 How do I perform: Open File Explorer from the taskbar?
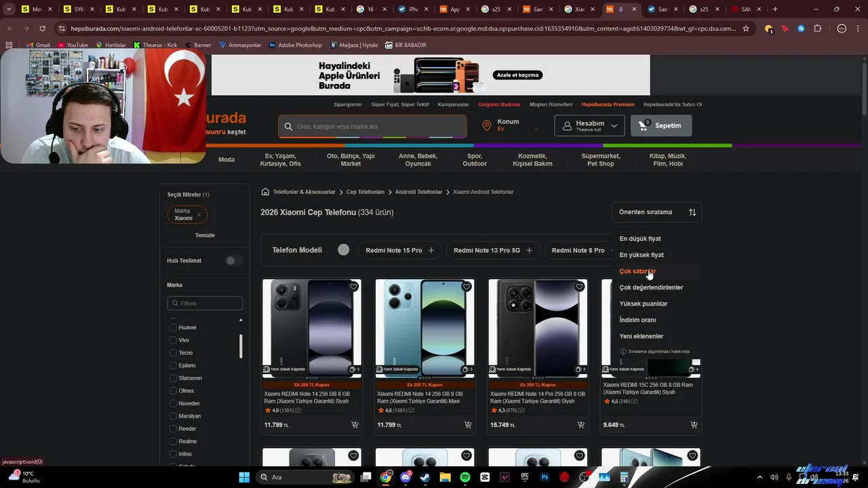[x=445, y=477]
